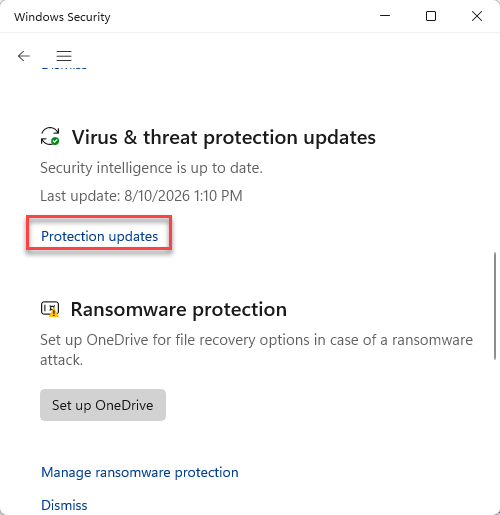Click the Set up OneDrive button
This screenshot has width=500, height=515.
click(103, 405)
